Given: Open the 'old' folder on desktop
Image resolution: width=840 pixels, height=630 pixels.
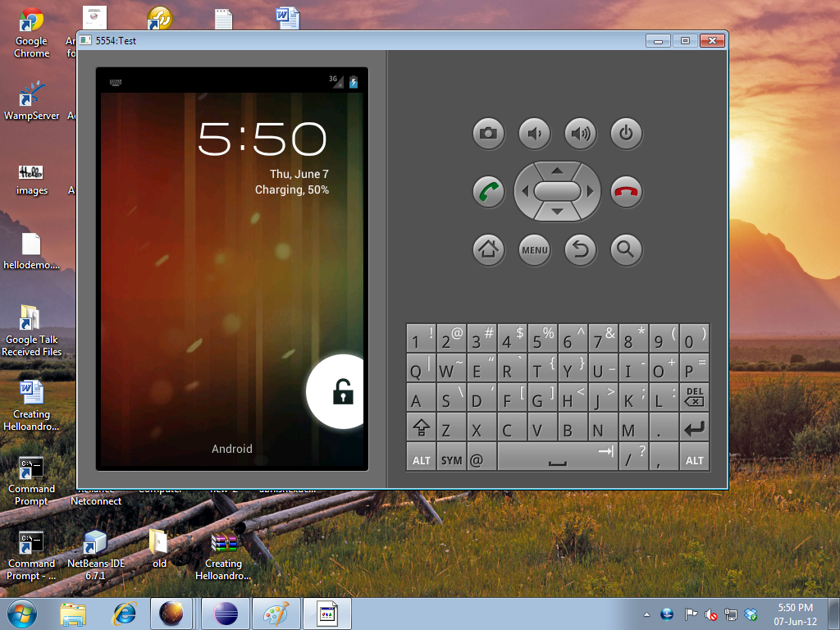Looking at the screenshot, I should click(x=159, y=548).
